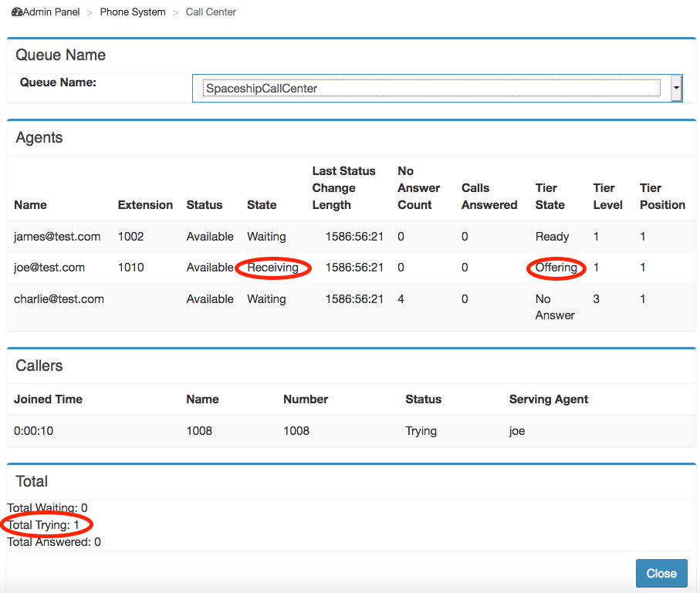Click the Tier Level column header
The width and height of the screenshot is (700, 593).
tap(607, 197)
